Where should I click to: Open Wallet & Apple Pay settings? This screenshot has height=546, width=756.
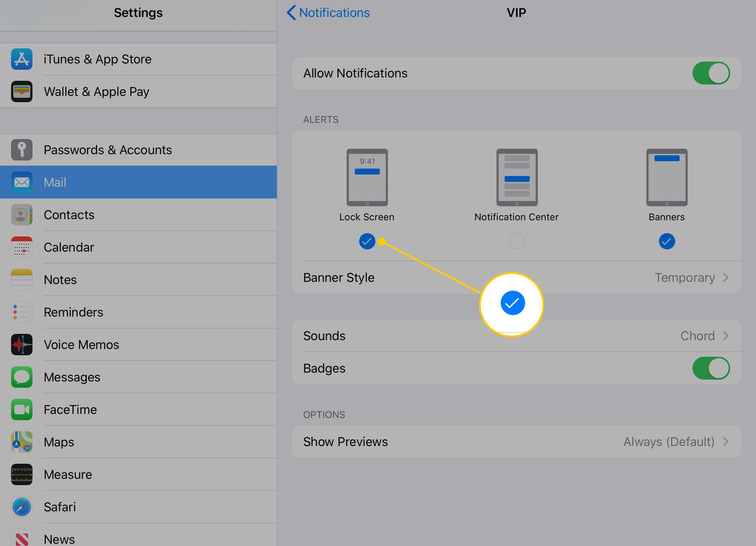138,91
